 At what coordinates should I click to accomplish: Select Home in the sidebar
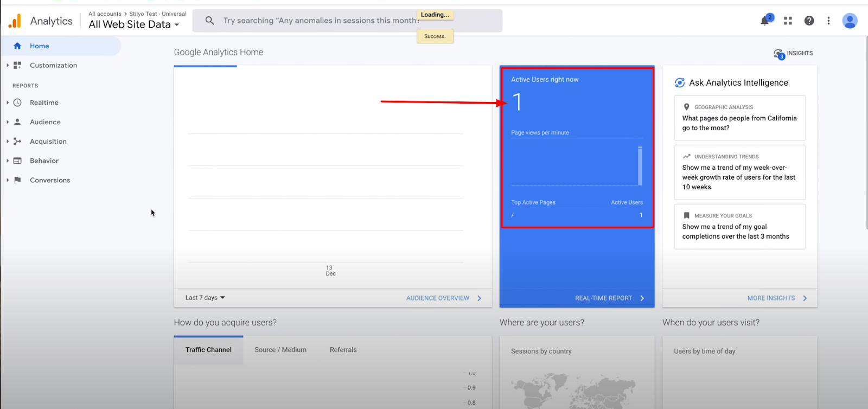[61, 46]
